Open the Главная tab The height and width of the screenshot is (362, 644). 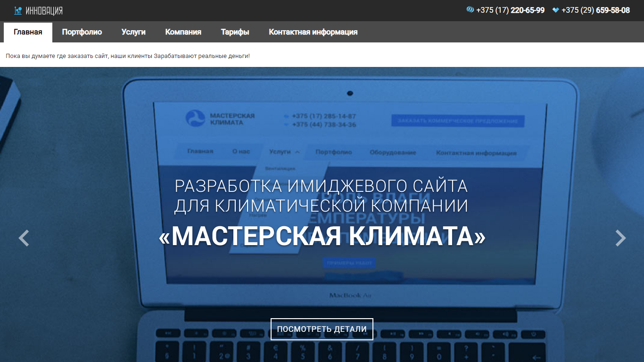tap(28, 32)
